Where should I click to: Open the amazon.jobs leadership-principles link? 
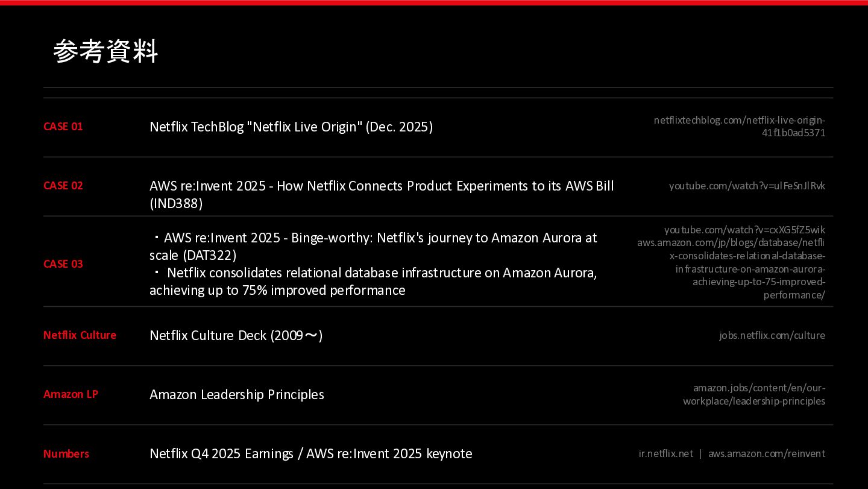[x=754, y=394]
